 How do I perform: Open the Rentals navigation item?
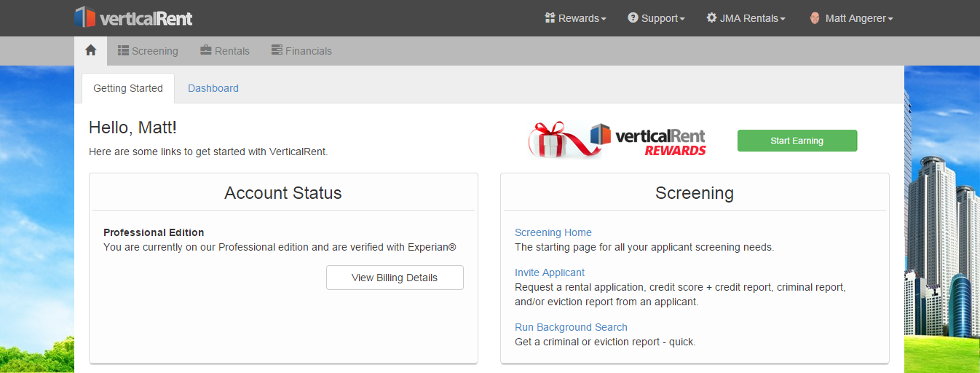pyautogui.click(x=225, y=51)
